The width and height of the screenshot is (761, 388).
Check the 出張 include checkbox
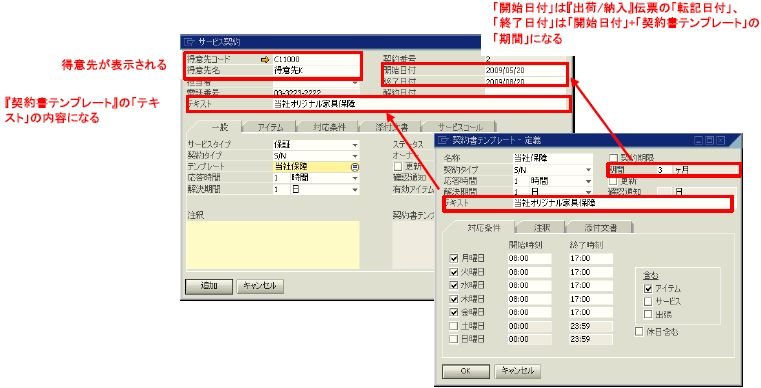648,314
